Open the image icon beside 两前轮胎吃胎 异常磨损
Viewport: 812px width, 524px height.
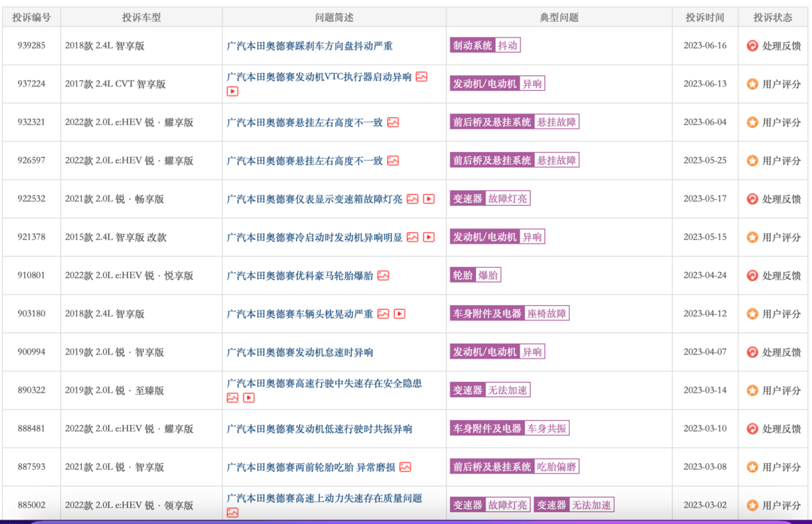[x=405, y=467]
